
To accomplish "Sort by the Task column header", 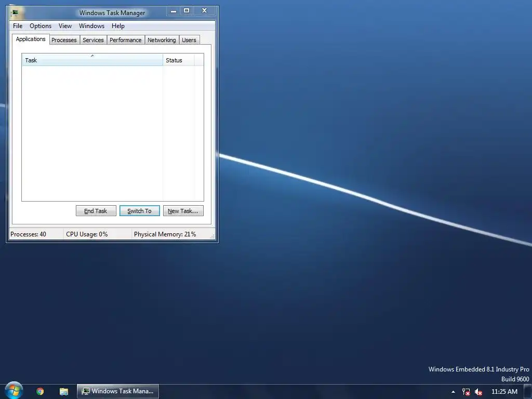I will click(92, 60).
